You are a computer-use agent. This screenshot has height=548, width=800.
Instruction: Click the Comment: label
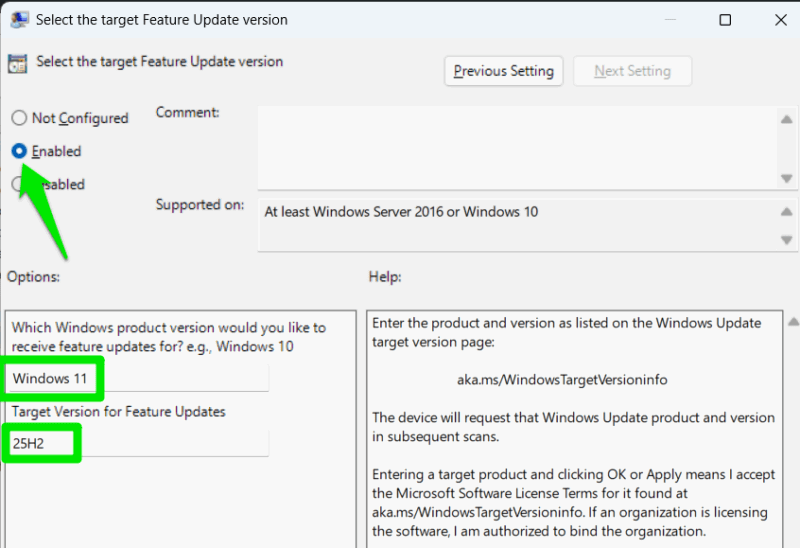point(187,112)
